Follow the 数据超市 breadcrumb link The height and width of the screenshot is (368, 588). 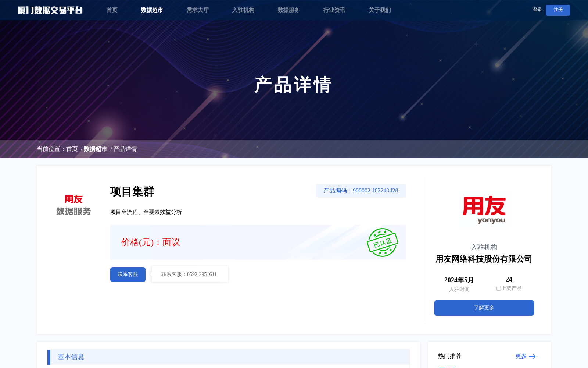tap(95, 149)
